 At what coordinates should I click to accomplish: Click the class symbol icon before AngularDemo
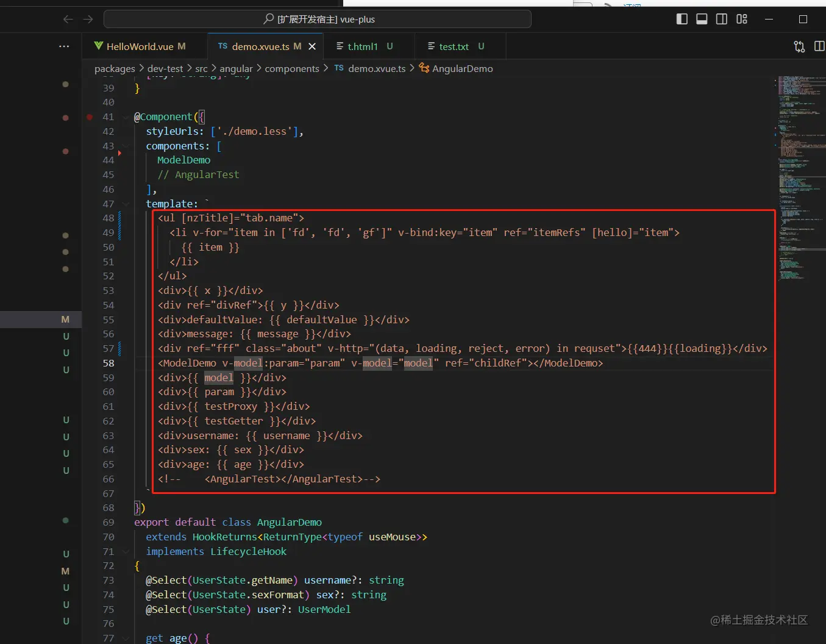coord(424,68)
